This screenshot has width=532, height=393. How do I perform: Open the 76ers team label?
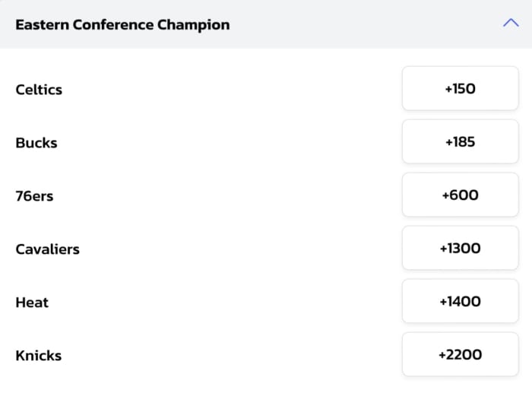[x=34, y=196]
